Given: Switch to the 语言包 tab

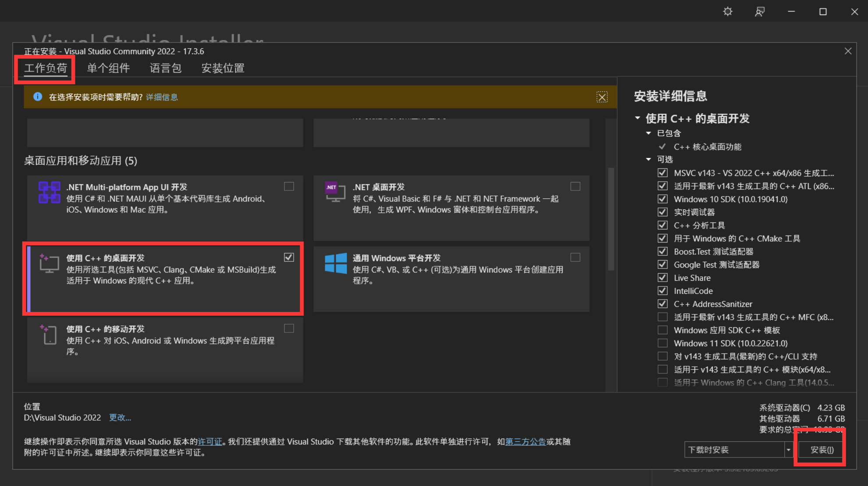Looking at the screenshot, I should pos(165,68).
